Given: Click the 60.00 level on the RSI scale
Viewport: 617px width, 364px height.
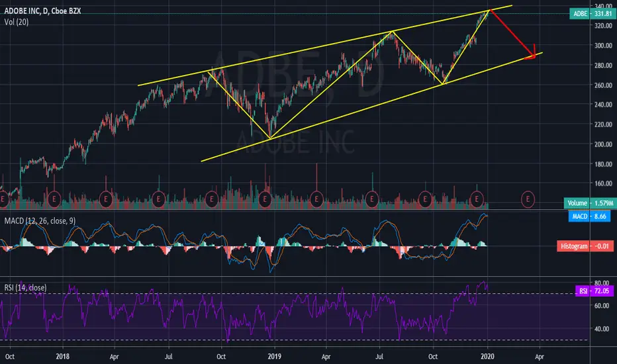Looking at the screenshot, I should tap(602, 305).
